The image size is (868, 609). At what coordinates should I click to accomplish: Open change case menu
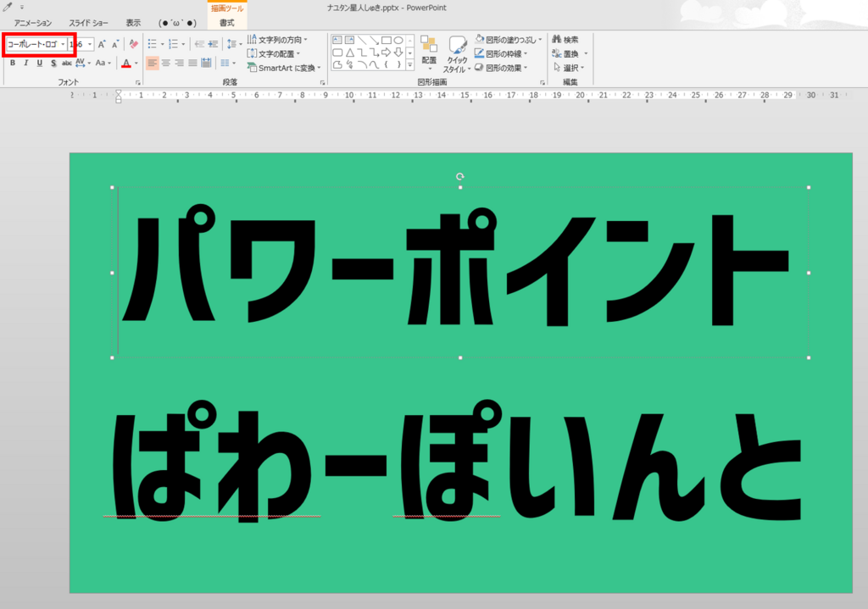tap(103, 63)
